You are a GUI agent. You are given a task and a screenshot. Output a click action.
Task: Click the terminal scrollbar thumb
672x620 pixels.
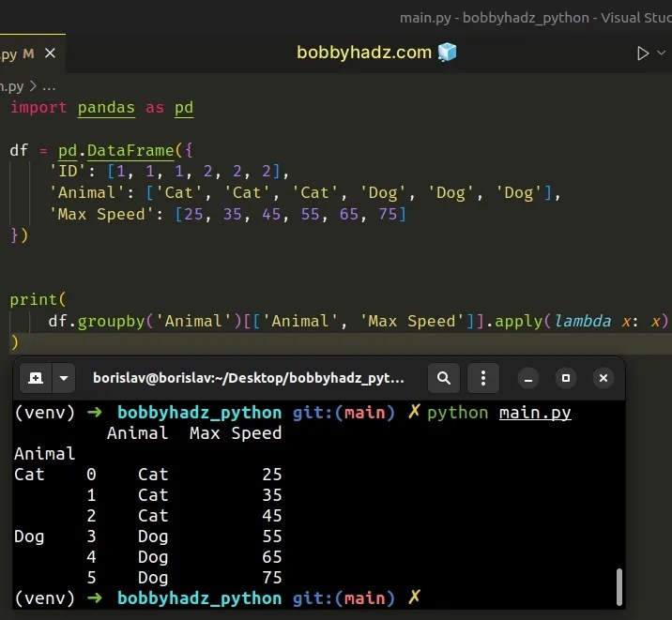[619, 586]
